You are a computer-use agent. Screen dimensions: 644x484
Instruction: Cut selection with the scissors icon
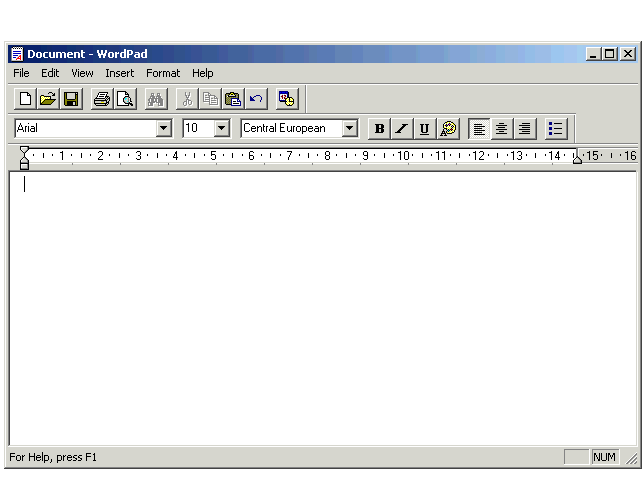(187, 99)
